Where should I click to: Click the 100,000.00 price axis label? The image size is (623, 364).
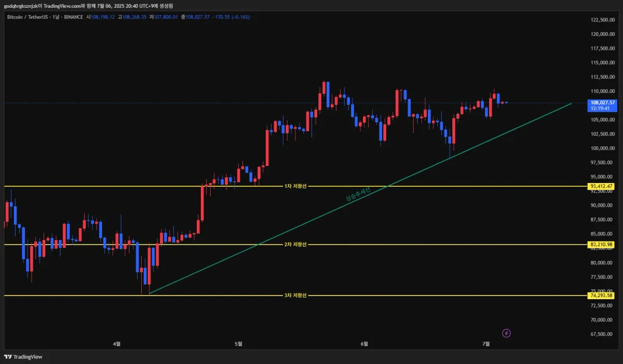point(603,148)
